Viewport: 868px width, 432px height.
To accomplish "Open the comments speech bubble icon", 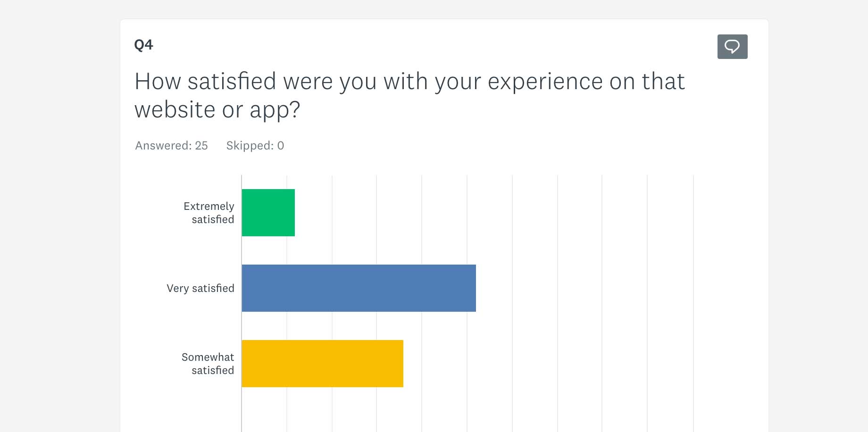I will 732,47.
